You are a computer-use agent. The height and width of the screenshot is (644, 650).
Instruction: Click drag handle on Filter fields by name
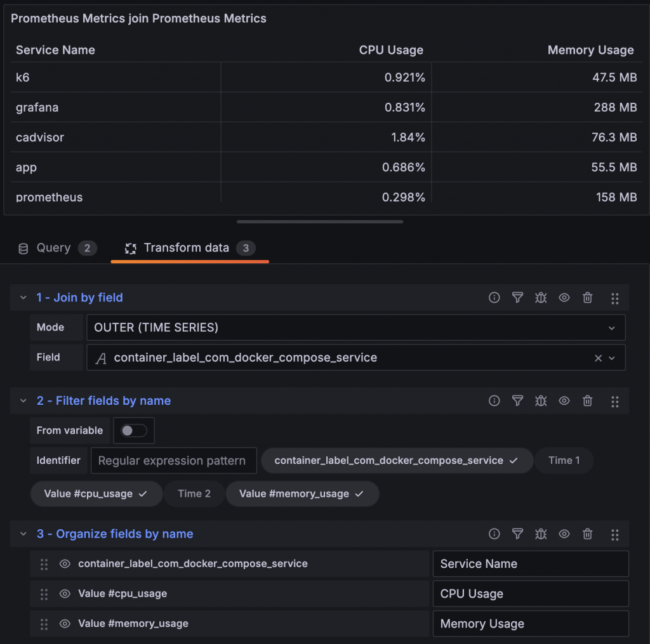pyautogui.click(x=614, y=401)
